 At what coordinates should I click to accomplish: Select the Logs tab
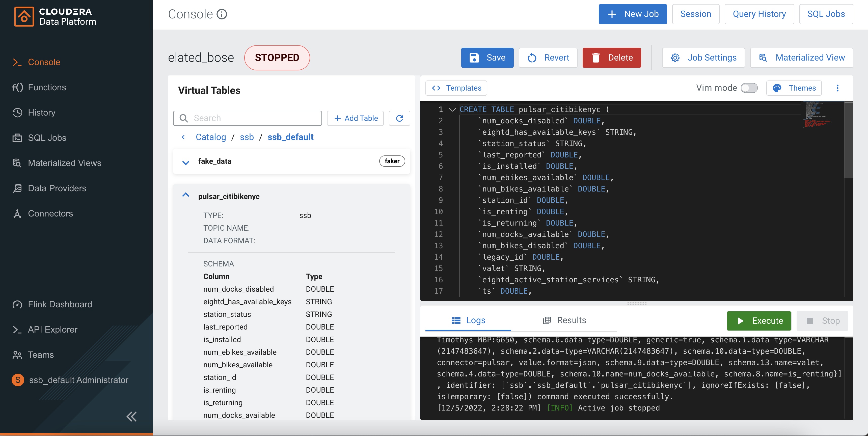point(468,320)
